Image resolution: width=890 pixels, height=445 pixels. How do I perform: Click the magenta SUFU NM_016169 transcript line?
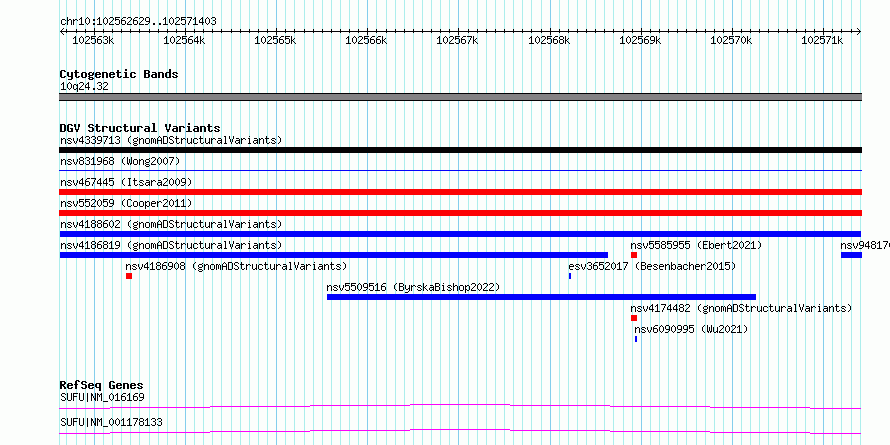click(460, 406)
